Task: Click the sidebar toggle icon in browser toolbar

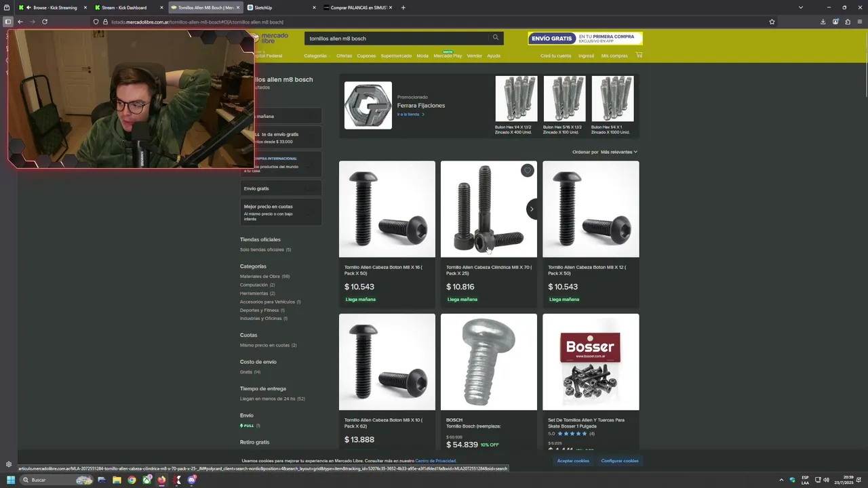Action: [7, 22]
